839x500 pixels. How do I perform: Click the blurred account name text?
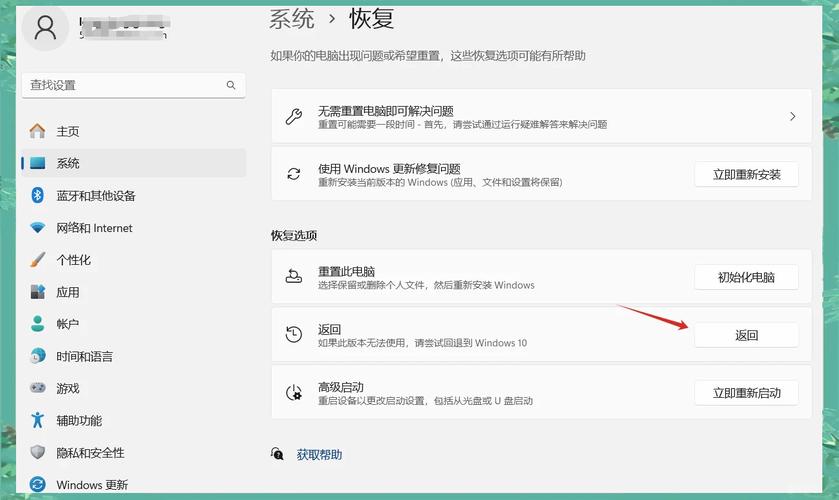coord(125,28)
